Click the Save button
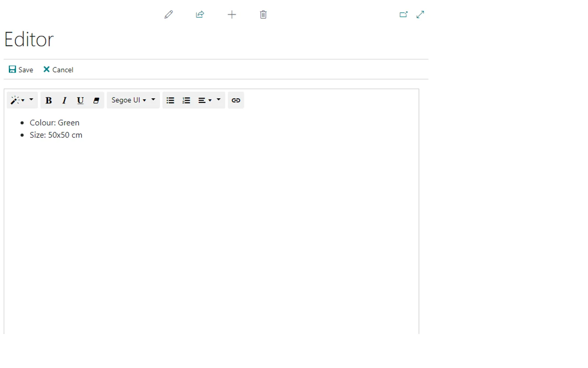Image resolution: width=588 pixels, height=368 pixels. click(21, 70)
